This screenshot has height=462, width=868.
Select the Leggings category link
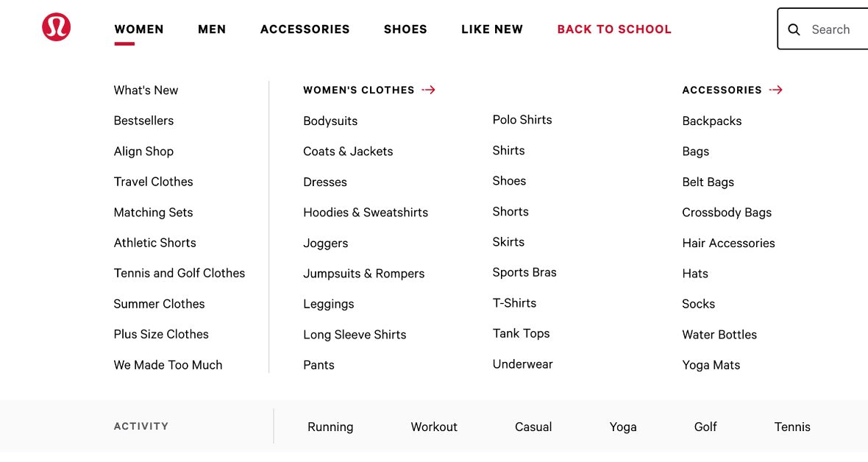[328, 304]
